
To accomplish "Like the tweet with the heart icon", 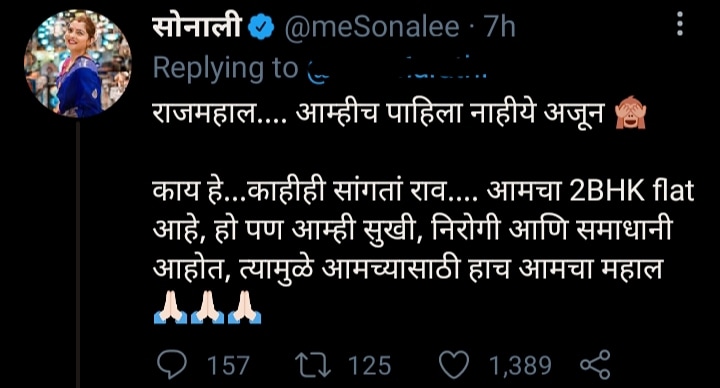I will coord(454,365).
